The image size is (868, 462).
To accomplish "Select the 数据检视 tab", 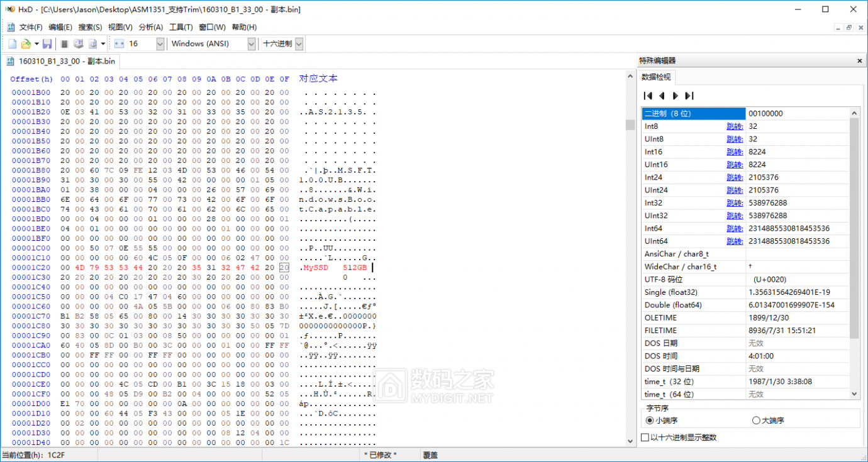I will click(656, 77).
